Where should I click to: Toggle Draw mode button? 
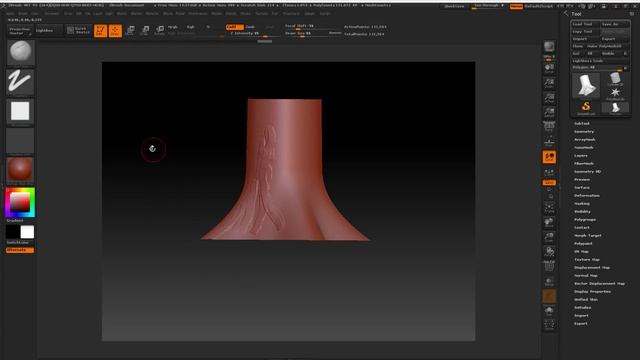(x=116, y=31)
